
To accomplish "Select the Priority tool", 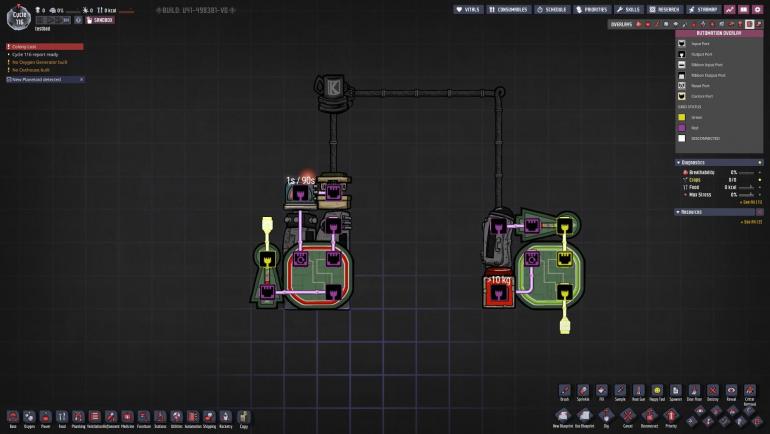I will click(x=671, y=417).
